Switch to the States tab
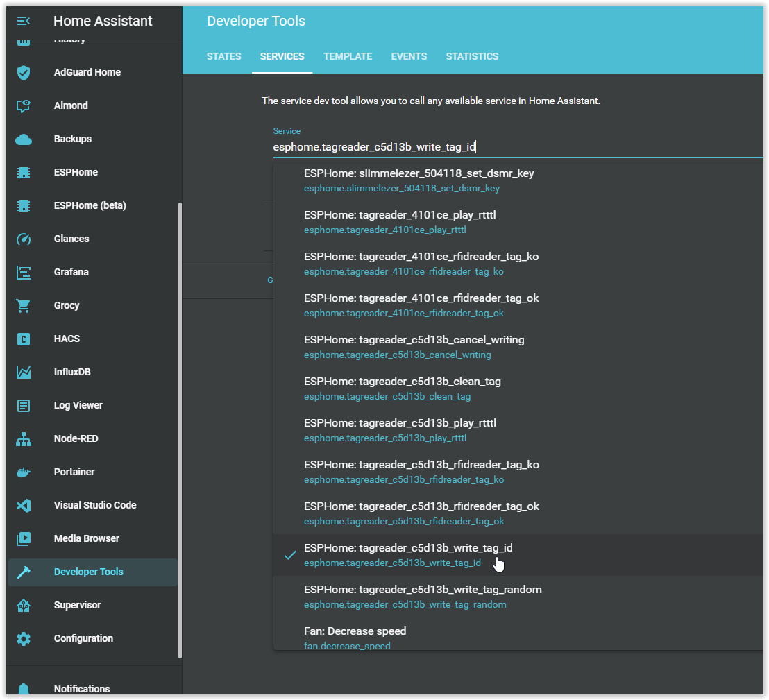 (x=223, y=56)
